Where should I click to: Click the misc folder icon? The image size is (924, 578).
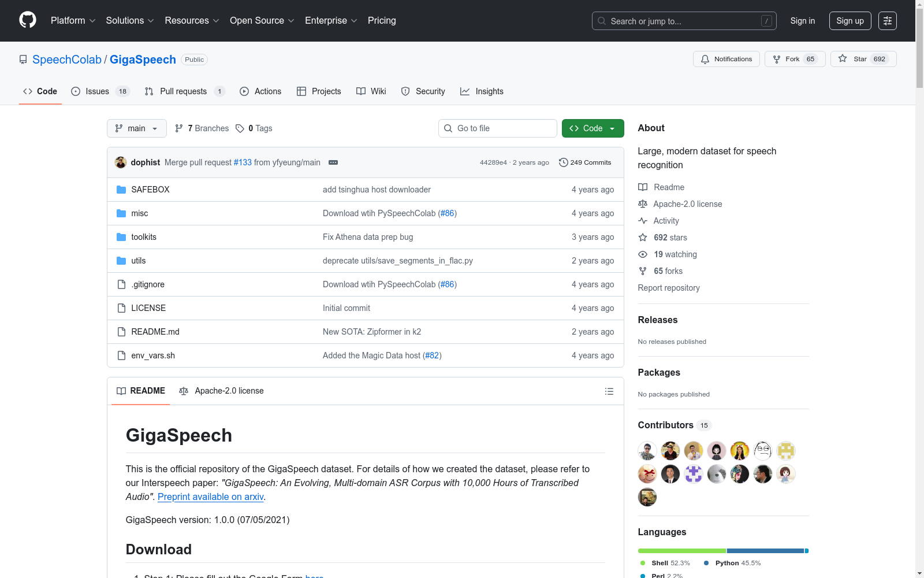coord(121,213)
